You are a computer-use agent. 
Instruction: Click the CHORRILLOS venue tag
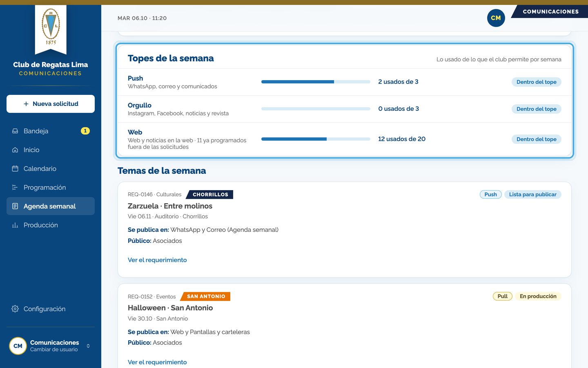coord(210,195)
